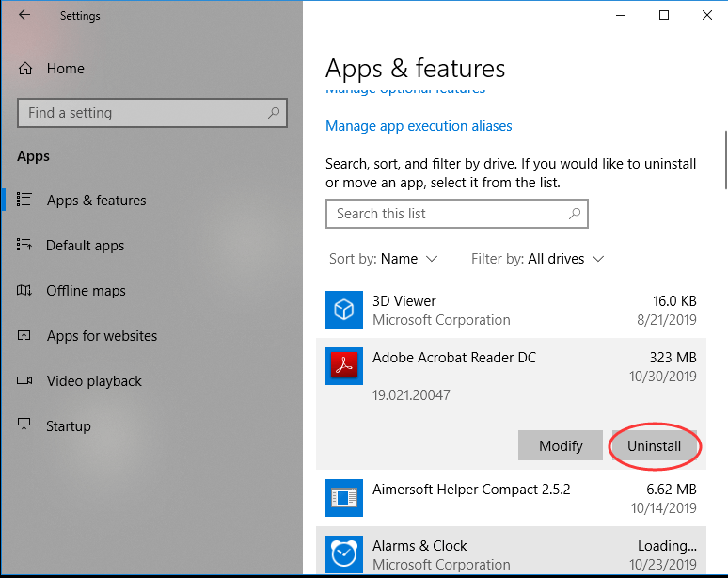
Task: Click the magnifier in Find a setting
Action: 274,112
